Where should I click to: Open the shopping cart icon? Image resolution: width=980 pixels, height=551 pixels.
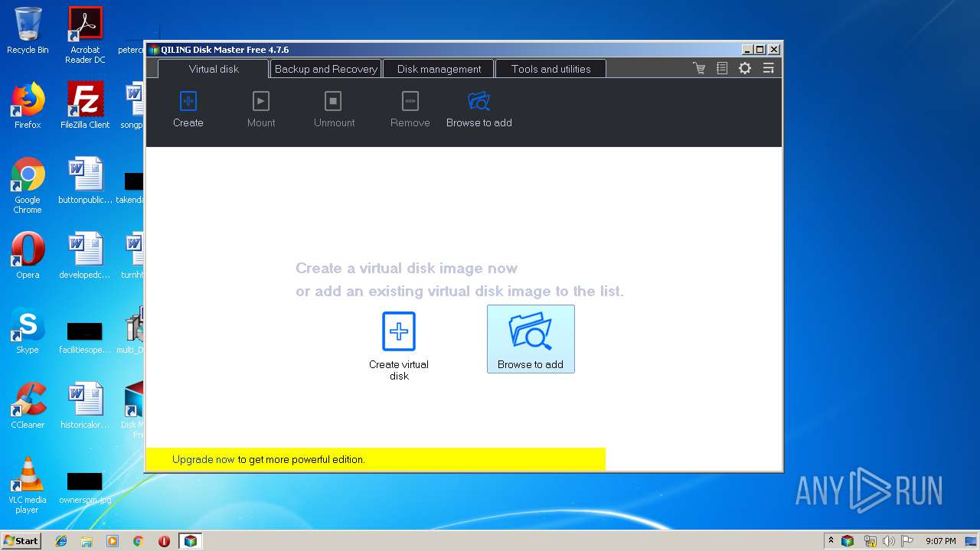click(x=699, y=68)
